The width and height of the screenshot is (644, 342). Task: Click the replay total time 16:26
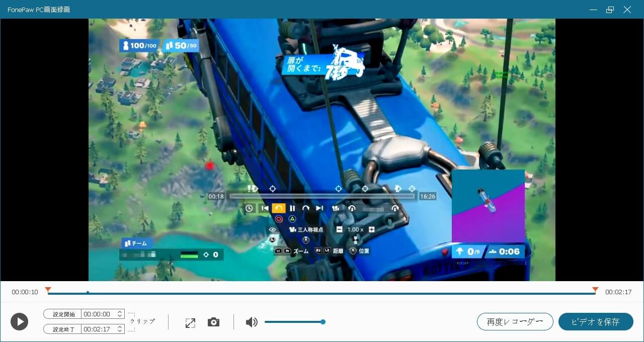[x=428, y=197]
